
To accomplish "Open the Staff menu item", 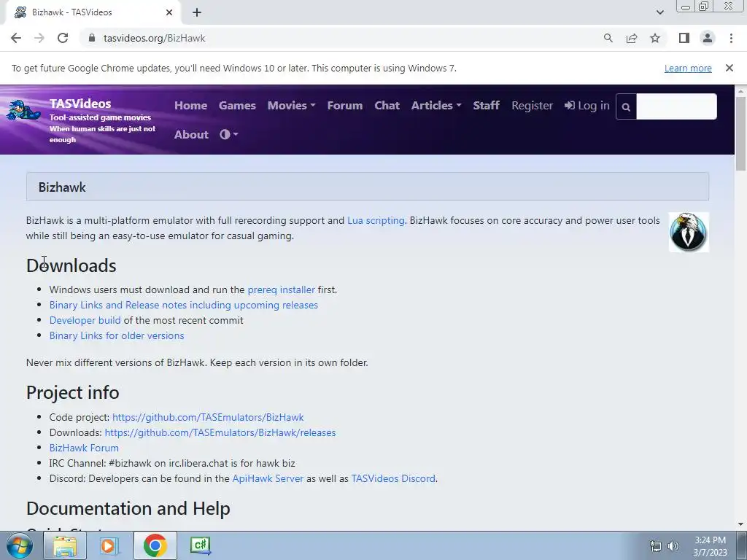I will [486, 105].
